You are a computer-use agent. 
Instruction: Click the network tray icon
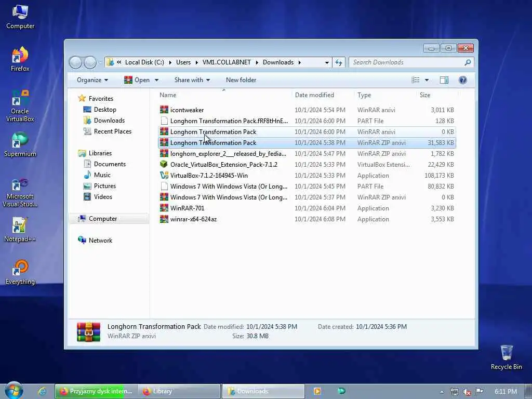tap(455, 392)
